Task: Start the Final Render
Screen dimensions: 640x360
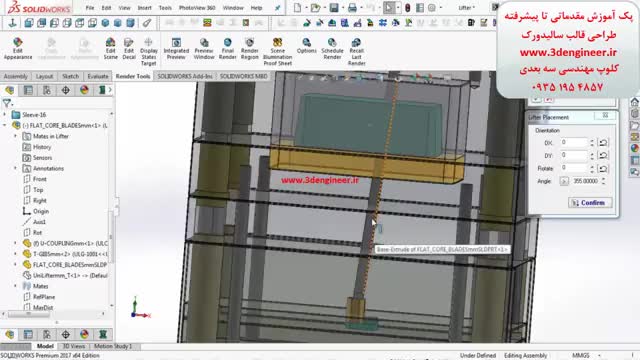Action: tap(227, 49)
